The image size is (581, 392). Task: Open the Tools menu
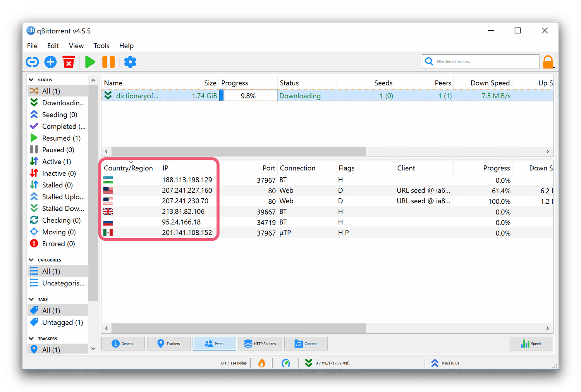[101, 46]
